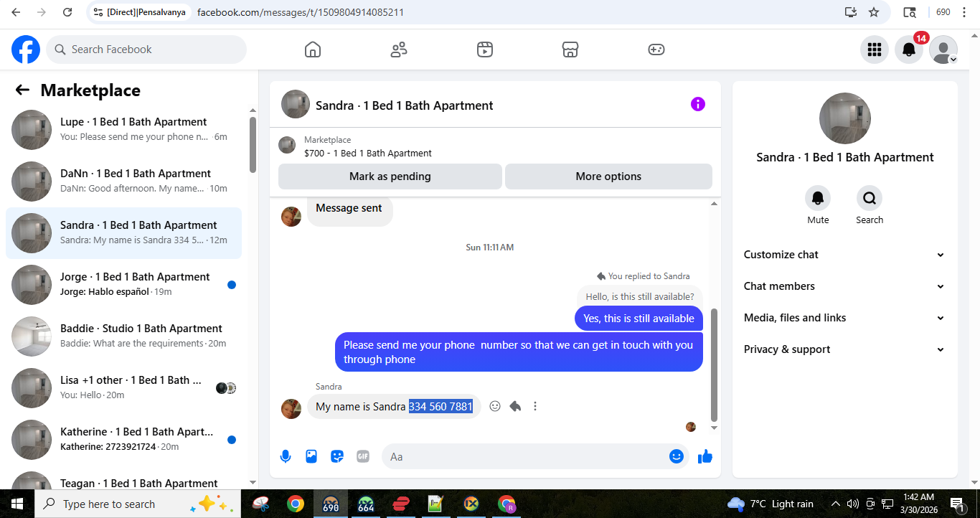Click the highlighted phone number 334 560 7881

[440, 407]
